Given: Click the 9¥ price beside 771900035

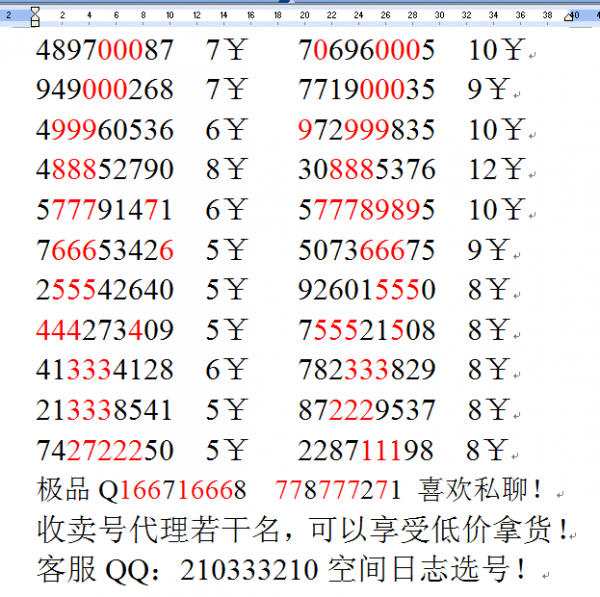Looking at the screenshot, I should click(488, 90).
